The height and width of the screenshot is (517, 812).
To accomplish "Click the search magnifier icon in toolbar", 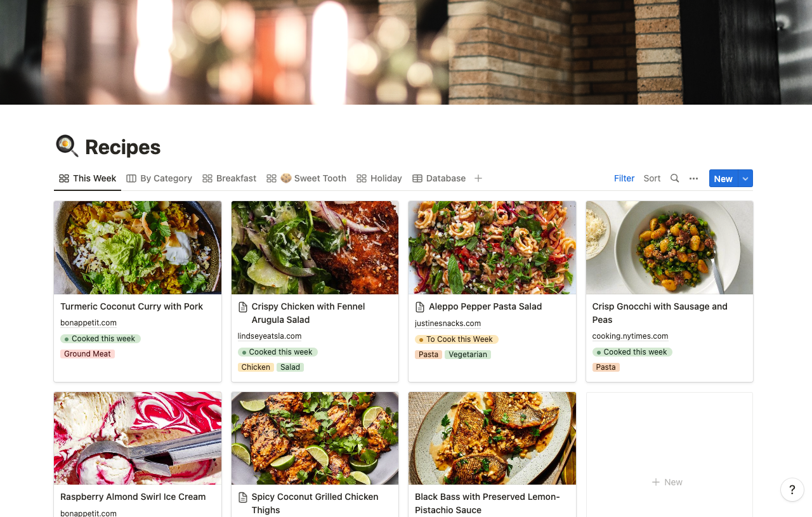I will 674,178.
